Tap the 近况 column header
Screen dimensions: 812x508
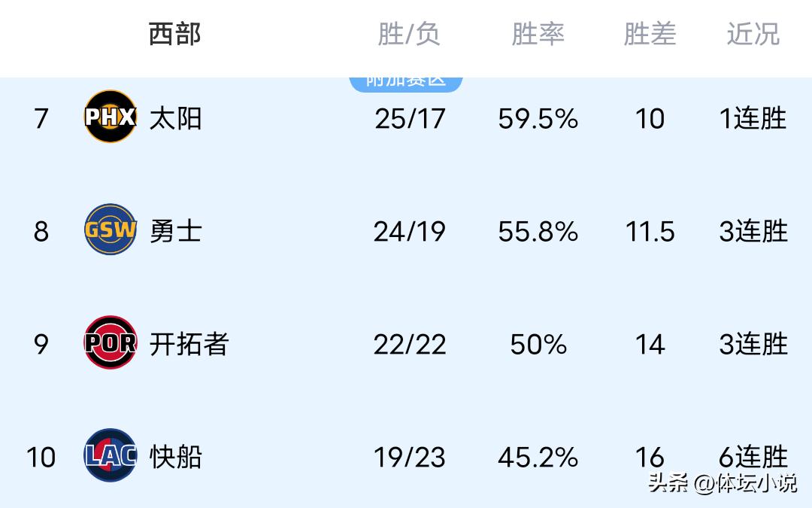point(753,34)
